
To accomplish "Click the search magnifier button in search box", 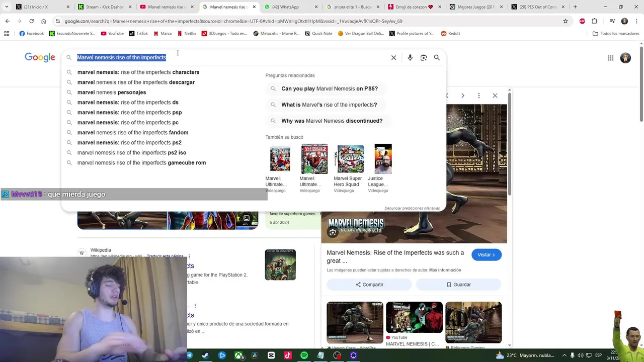I will coord(437,58).
